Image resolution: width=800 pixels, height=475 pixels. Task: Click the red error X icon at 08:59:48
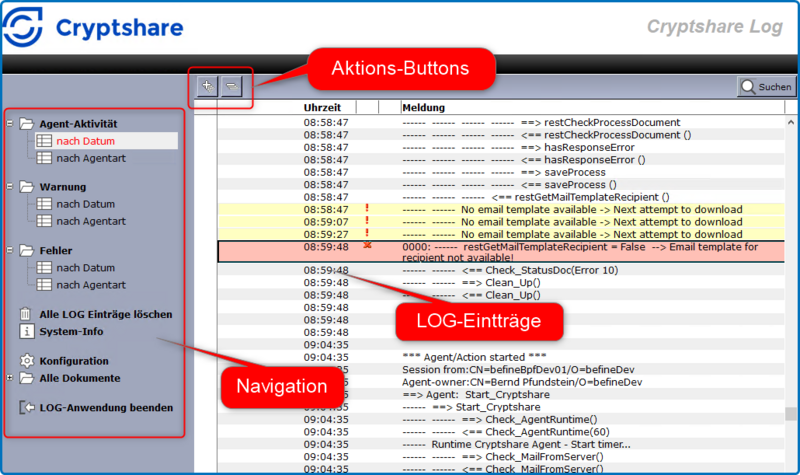point(367,246)
